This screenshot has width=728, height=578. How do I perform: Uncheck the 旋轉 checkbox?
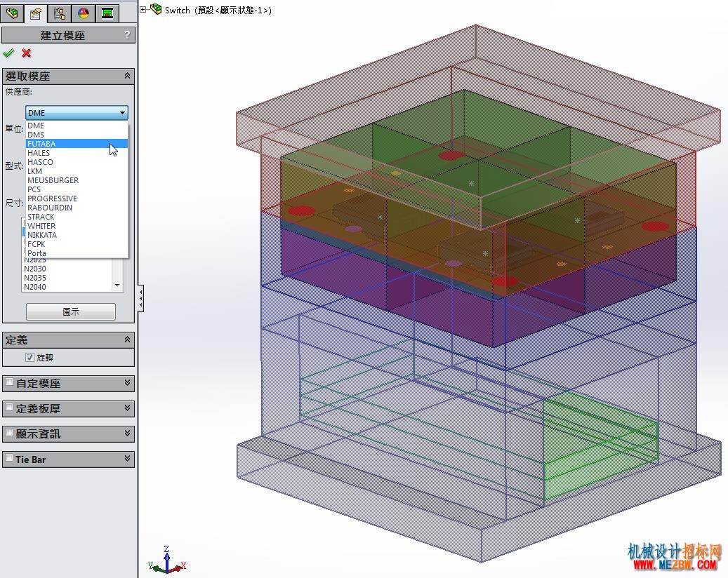[x=29, y=357]
